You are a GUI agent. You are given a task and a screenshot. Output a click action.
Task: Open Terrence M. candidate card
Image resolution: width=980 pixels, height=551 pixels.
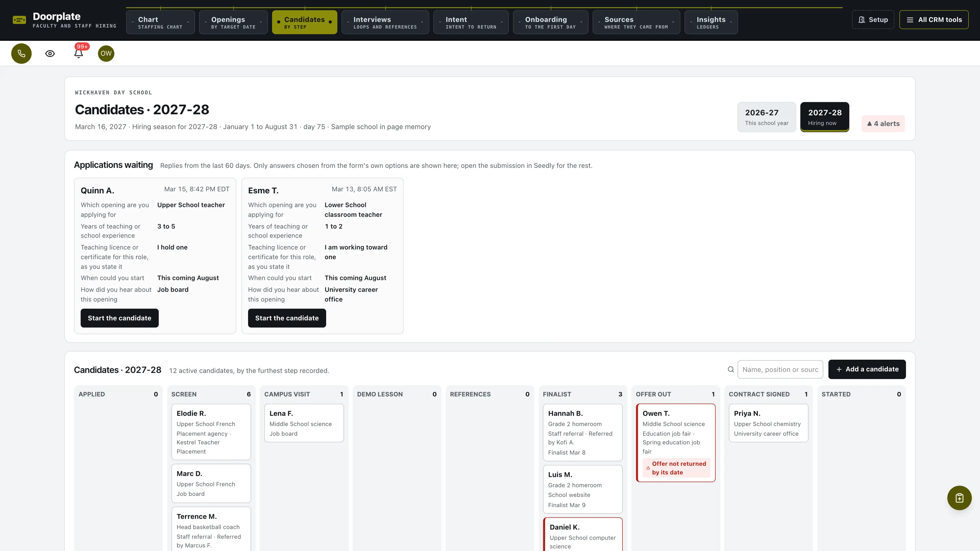tap(211, 529)
